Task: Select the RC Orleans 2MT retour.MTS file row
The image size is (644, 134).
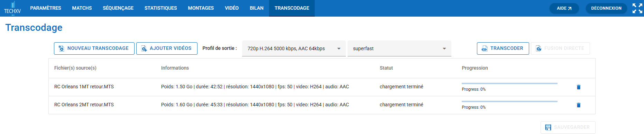Action: tap(322, 105)
